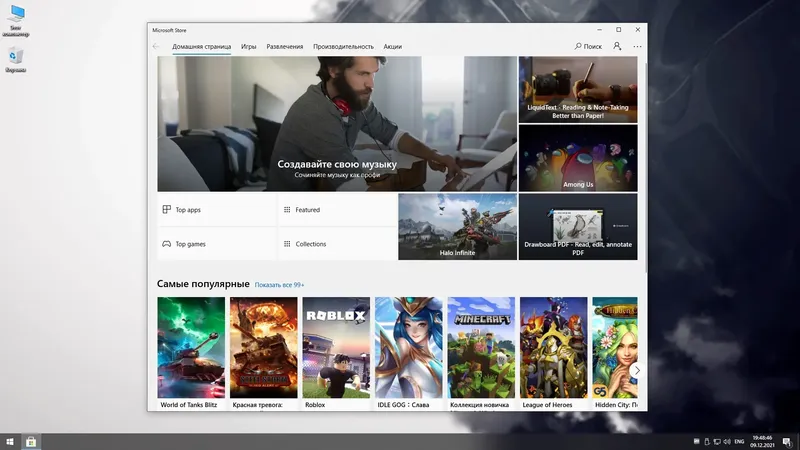Image resolution: width=800 pixels, height=450 pixels.
Task: Click the Store window vertical scrollbar
Action: coord(645,168)
